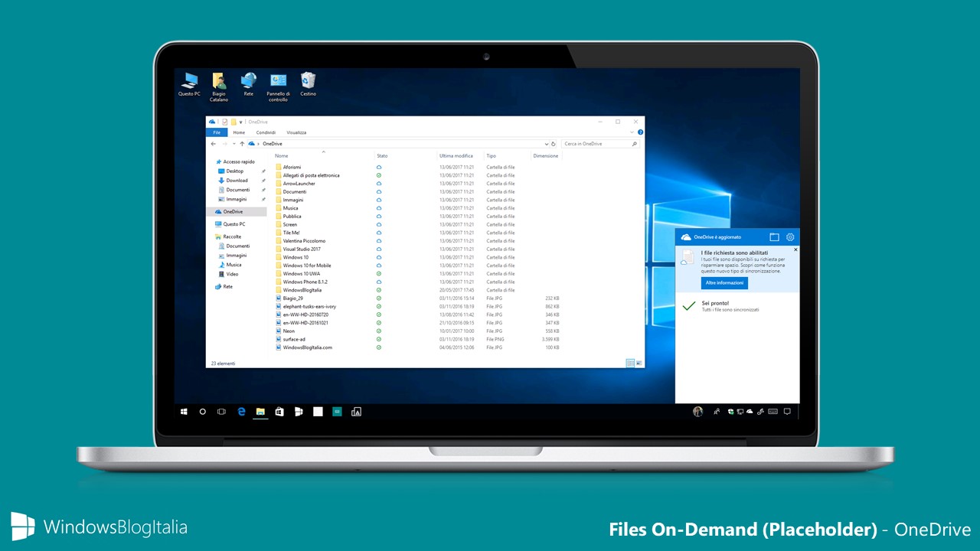This screenshot has width=980, height=551.
Task: Open OneDrive flyout settings gear
Action: click(x=790, y=237)
